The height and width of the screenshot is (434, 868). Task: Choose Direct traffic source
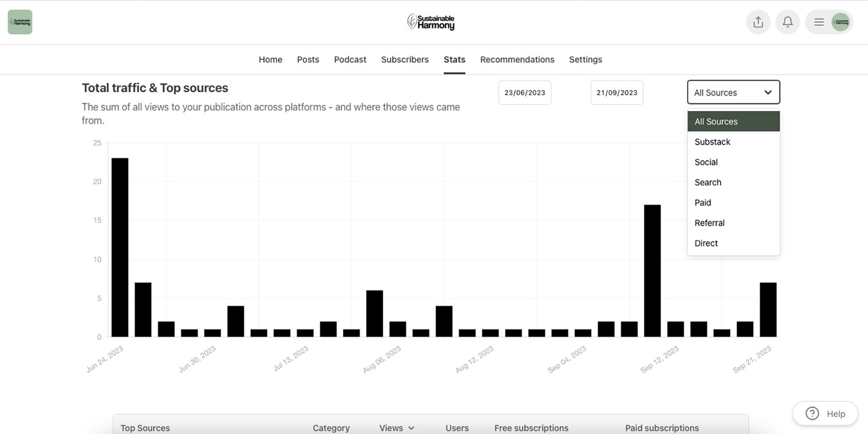coord(706,243)
